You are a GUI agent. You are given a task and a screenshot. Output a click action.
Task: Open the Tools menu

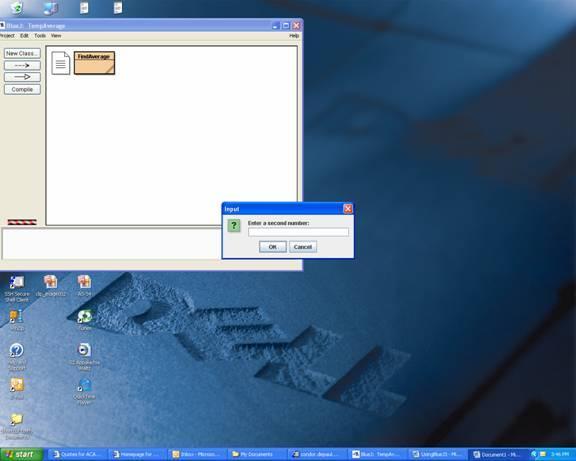point(40,36)
